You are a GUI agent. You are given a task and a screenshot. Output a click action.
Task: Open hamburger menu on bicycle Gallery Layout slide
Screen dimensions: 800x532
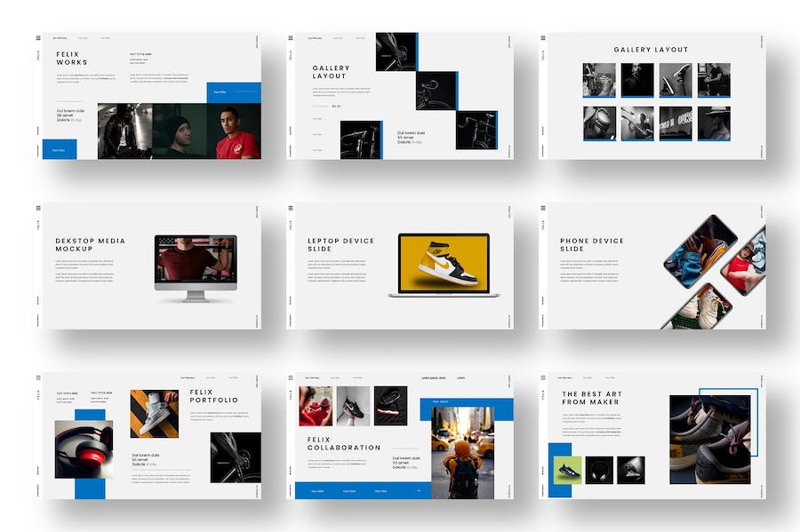[x=291, y=38]
